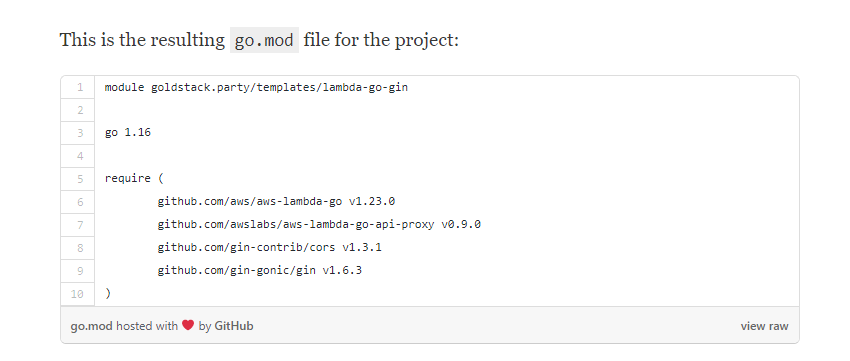
Task: Select line number 3 in gist
Action: 80,133
